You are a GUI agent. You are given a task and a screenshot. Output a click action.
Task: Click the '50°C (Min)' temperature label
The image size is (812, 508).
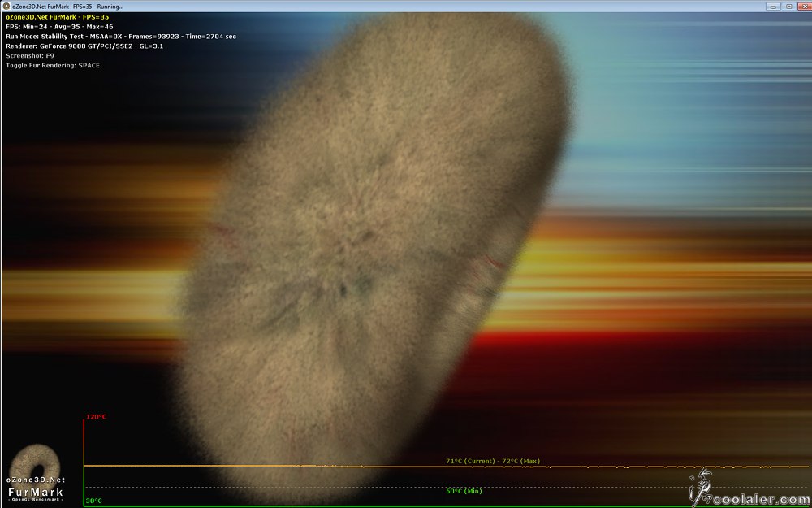tap(464, 491)
